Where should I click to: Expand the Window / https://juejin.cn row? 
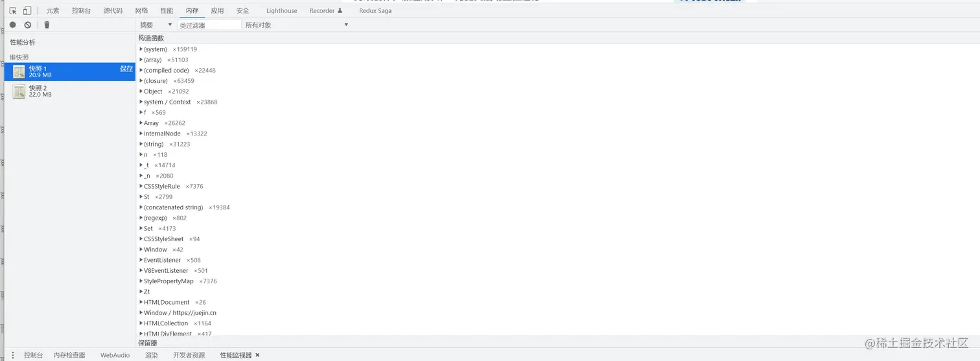141,312
